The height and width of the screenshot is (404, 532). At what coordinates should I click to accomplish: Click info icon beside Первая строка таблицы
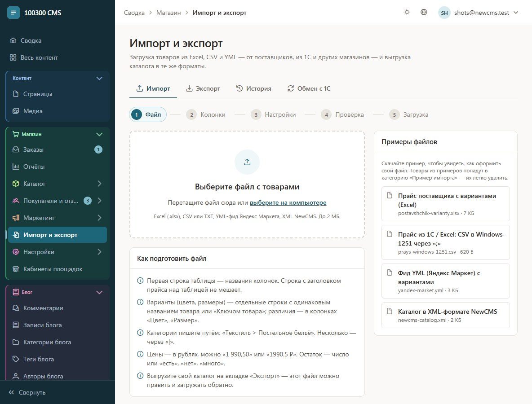[x=140, y=281]
